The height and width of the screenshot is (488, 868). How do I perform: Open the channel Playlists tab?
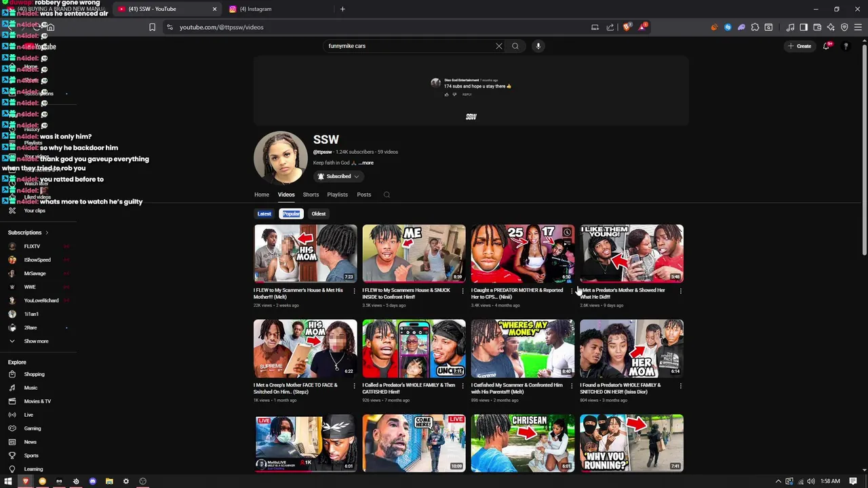click(337, 195)
